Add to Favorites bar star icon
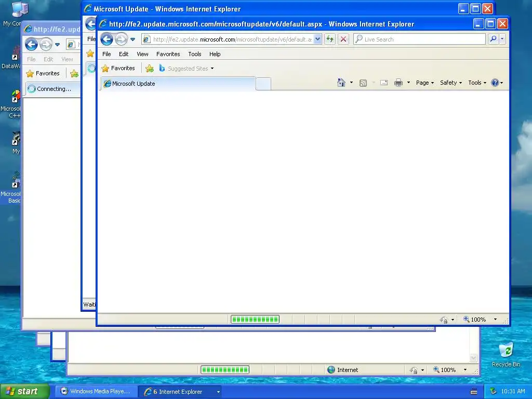The width and height of the screenshot is (532, 399). click(150, 69)
